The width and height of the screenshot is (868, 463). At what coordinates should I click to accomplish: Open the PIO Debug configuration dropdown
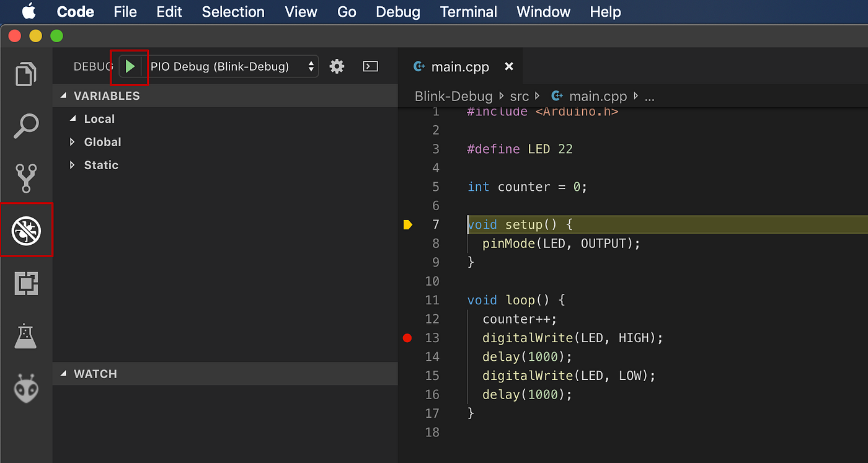(234, 66)
